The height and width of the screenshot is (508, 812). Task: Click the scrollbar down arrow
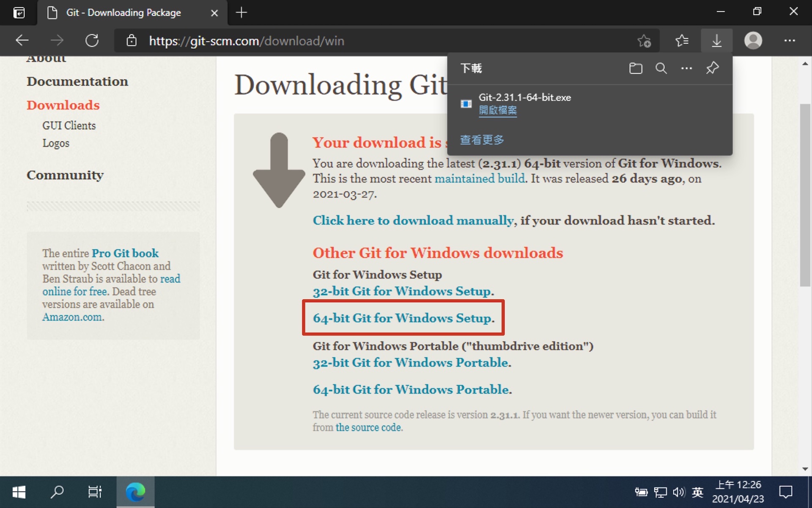coord(805,469)
